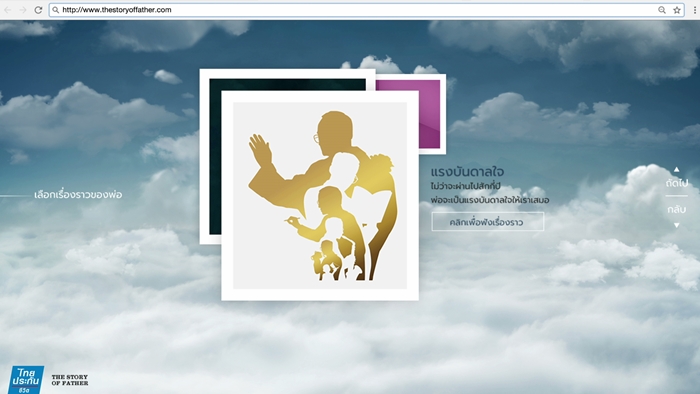Click the ไทยประกันชีวิต blue logo
Screen dimensions: 700x394
click(x=26, y=380)
